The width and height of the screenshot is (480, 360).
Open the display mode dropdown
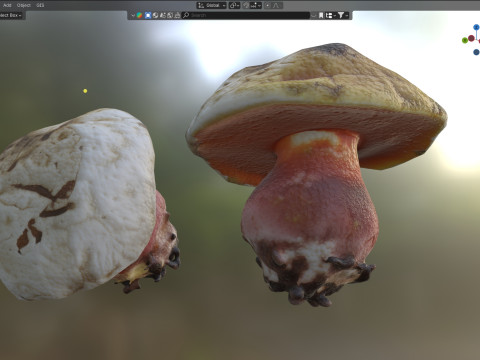click(330, 15)
